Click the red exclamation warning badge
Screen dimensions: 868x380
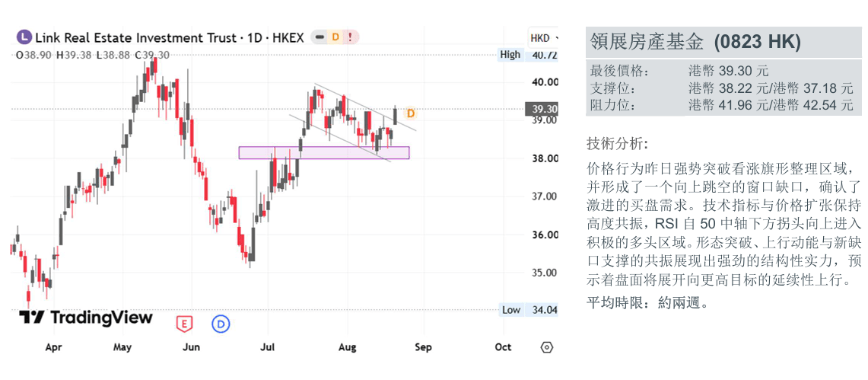(x=351, y=37)
